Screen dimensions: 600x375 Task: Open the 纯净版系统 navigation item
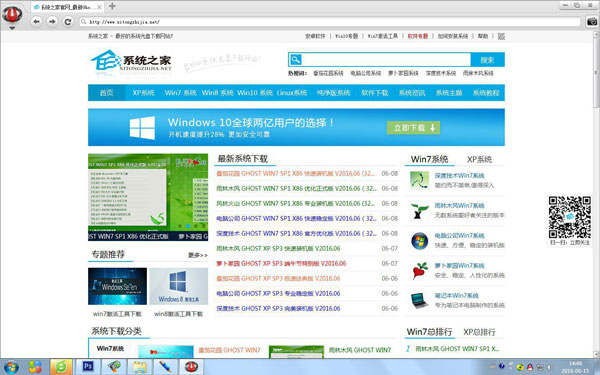[x=333, y=93]
